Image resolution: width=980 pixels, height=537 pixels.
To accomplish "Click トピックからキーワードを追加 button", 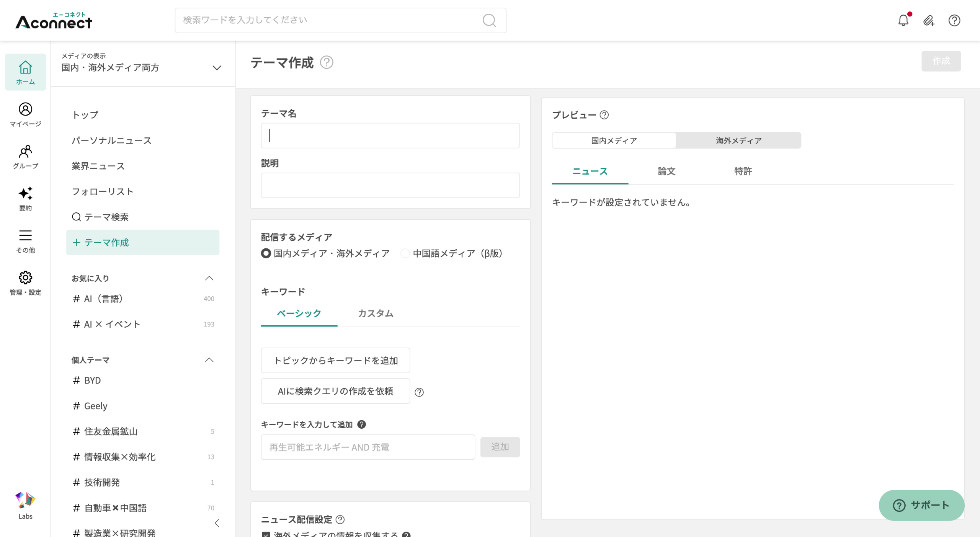I will (335, 361).
